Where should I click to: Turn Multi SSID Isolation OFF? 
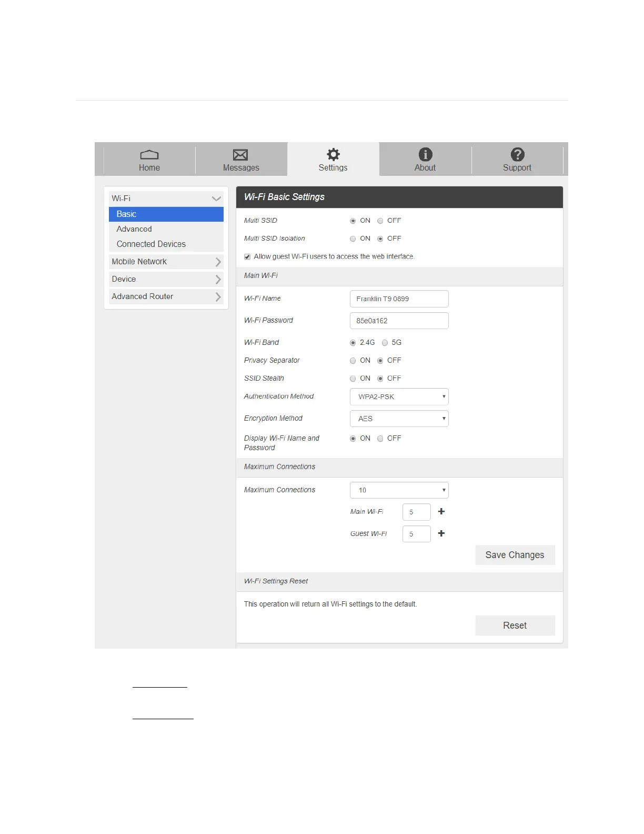point(380,239)
